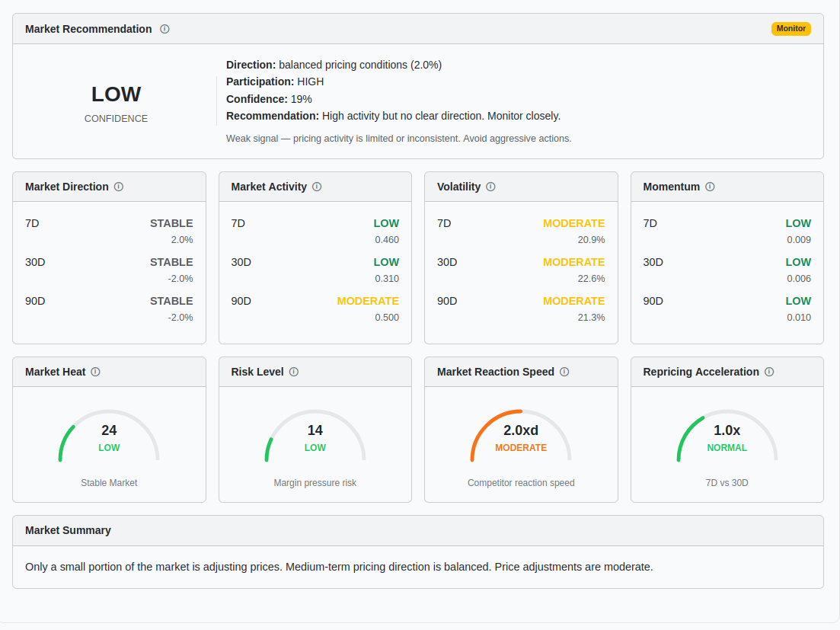Click the Weak signal note text
Viewport: 840px width, 630px height.
coord(398,139)
